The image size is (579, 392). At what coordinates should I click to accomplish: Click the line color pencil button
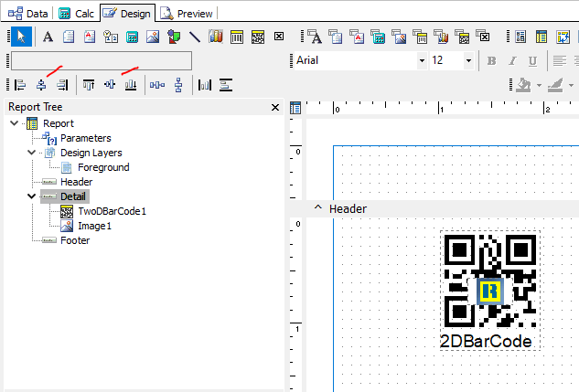(x=555, y=85)
